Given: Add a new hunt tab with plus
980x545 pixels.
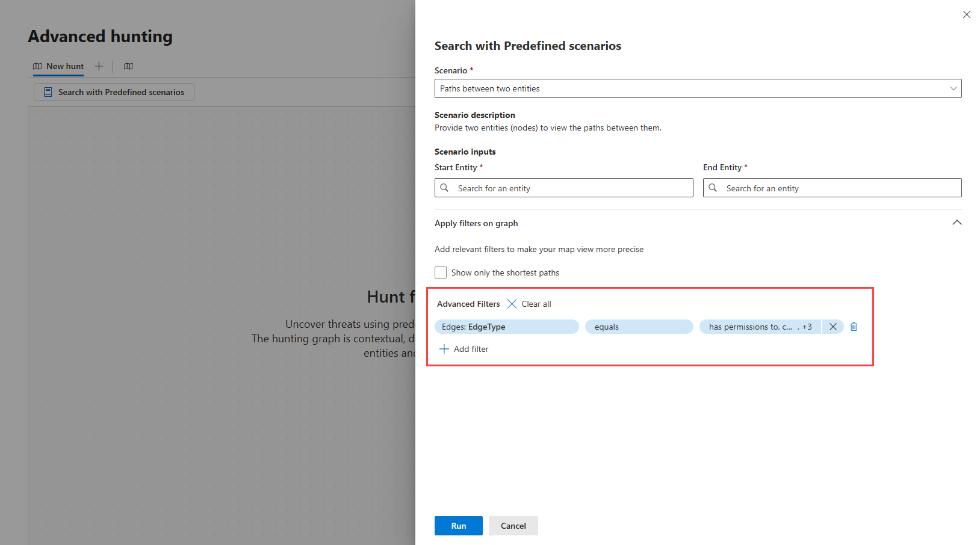Looking at the screenshot, I should (x=99, y=66).
